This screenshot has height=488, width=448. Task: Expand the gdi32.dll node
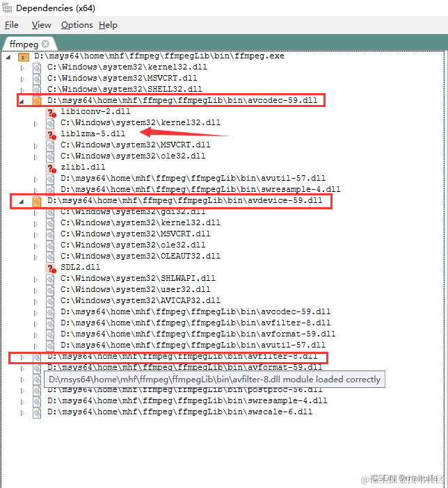point(35,213)
